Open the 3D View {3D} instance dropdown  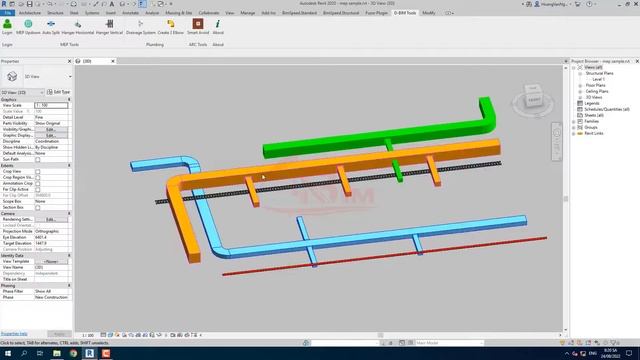tap(22, 92)
